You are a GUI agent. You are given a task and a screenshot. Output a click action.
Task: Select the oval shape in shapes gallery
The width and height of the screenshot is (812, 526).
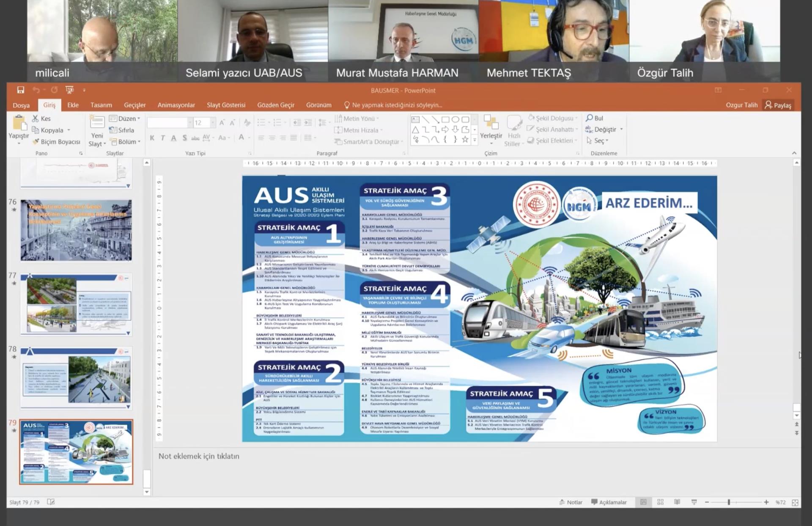point(455,120)
